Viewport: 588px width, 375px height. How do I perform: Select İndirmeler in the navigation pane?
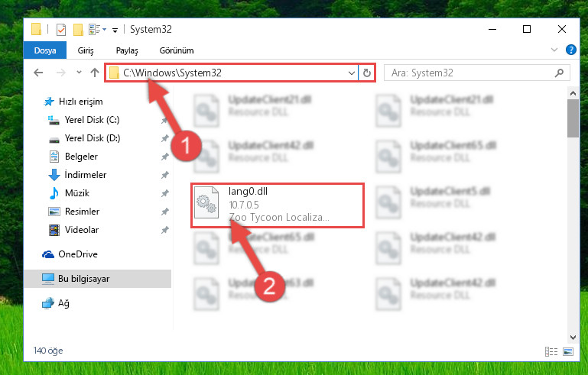(86, 175)
